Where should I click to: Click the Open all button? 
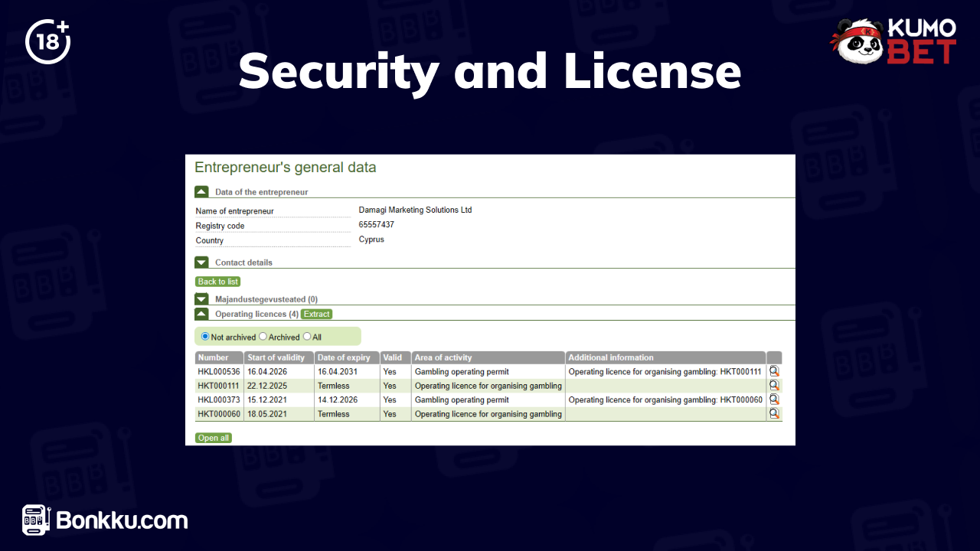point(214,438)
